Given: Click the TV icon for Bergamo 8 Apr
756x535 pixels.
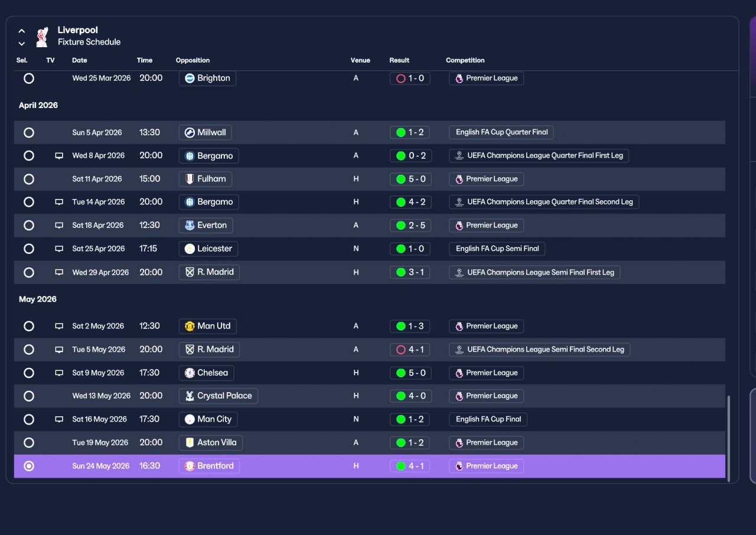Looking at the screenshot, I should (59, 156).
